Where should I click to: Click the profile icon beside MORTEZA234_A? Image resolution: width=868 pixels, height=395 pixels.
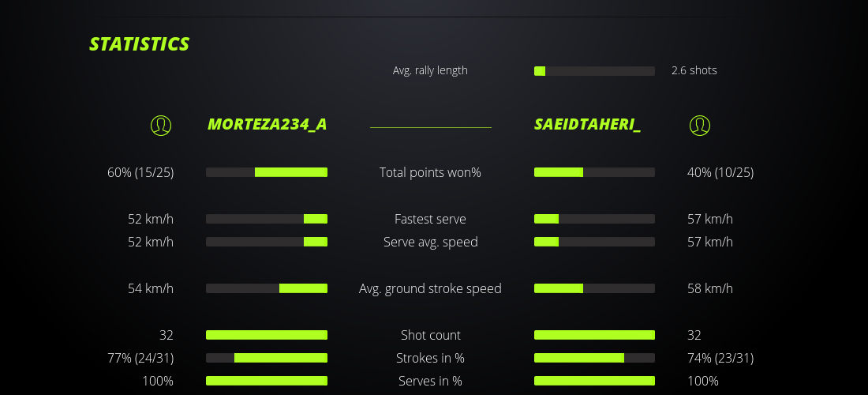click(161, 125)
